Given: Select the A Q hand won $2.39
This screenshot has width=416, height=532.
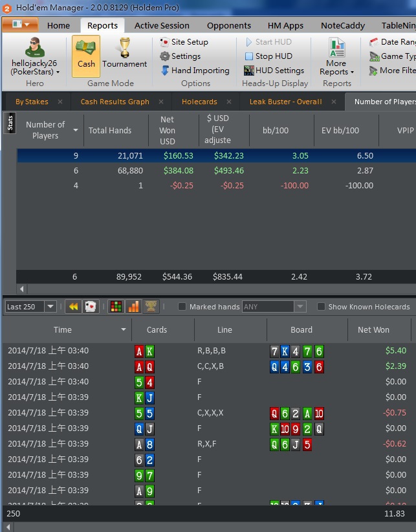Looking at the screenshot, I should click(x=208, y=366).
